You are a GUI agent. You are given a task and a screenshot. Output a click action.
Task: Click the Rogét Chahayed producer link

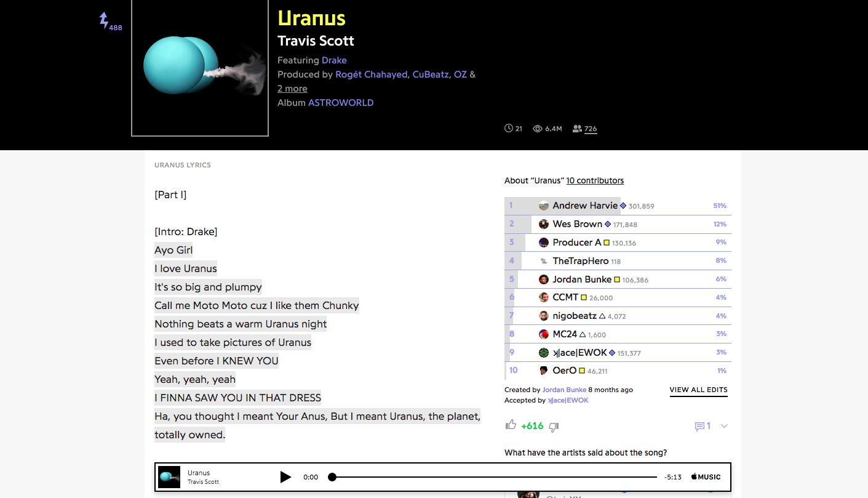(371, 74)
